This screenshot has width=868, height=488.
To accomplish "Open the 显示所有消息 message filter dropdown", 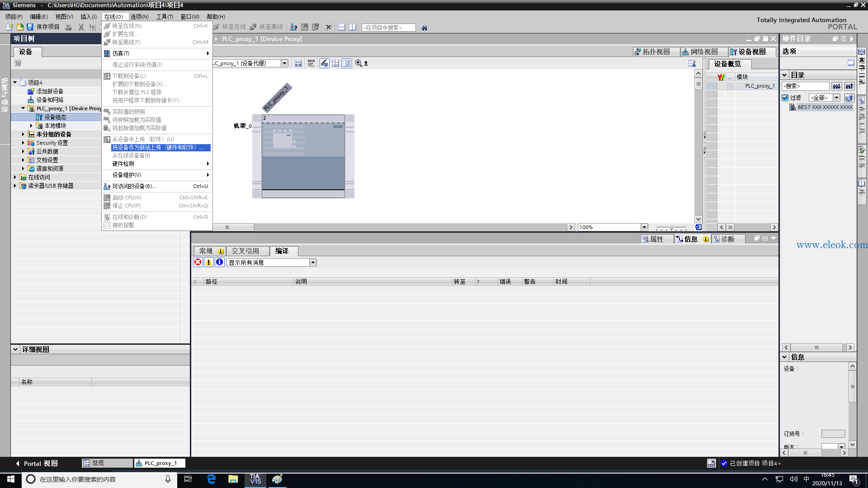I will tap(313, 263).
